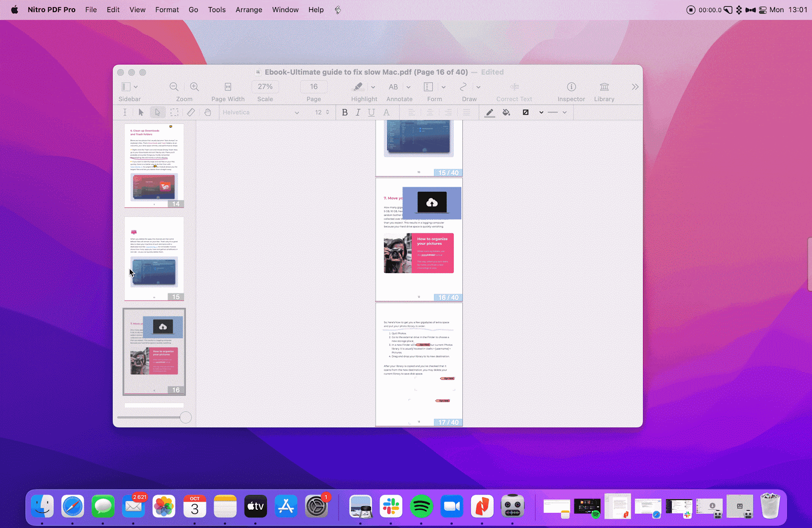The image size is (812, 528).
Task: Open the Nitro PDF Pro menu
Action: click(x=51, y=10)
